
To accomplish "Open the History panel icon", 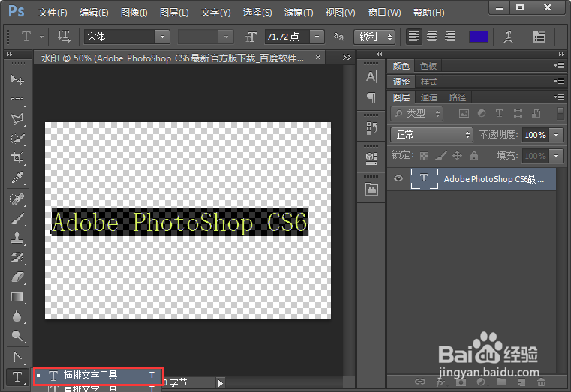I will pos(371,128).
